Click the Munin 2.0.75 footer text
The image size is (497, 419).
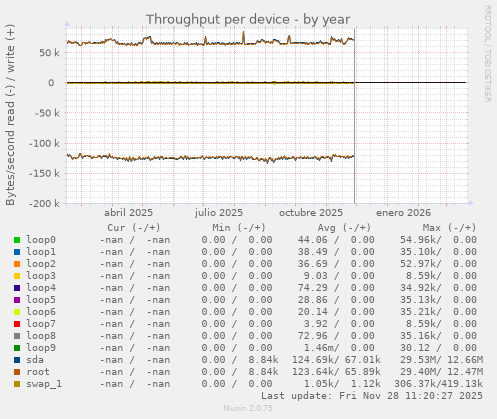(x=248, y=408)
